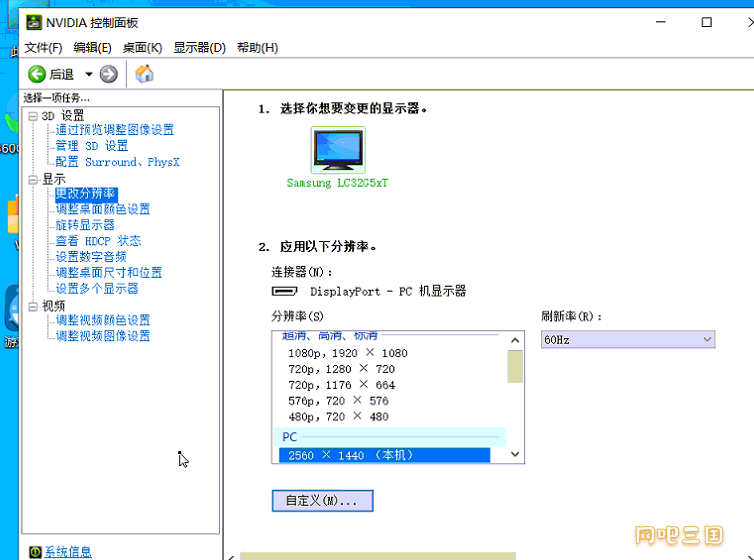Open the 系统信息 link
754x560 pixels.
68,552
